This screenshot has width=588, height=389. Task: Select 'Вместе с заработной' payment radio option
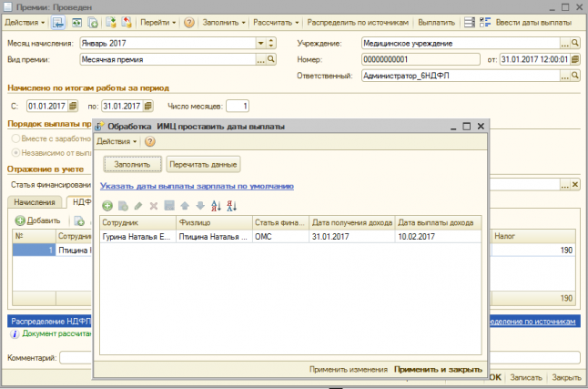(15, 138)
